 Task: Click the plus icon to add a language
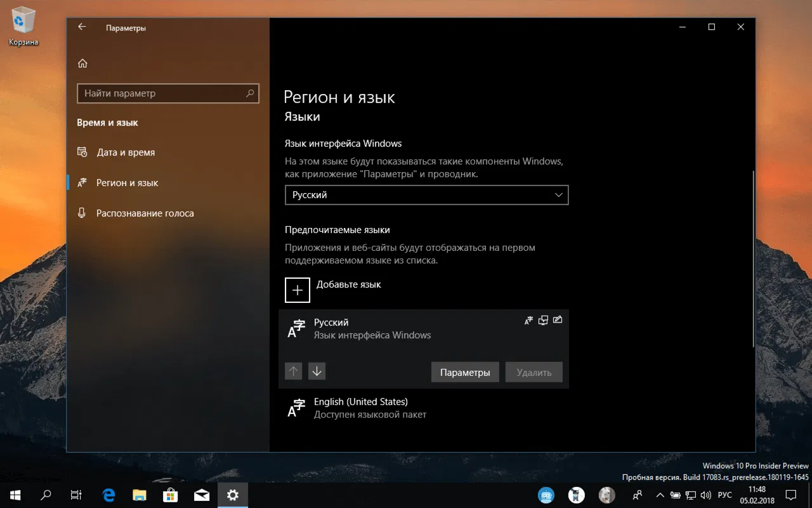click(x=297, y=290)
